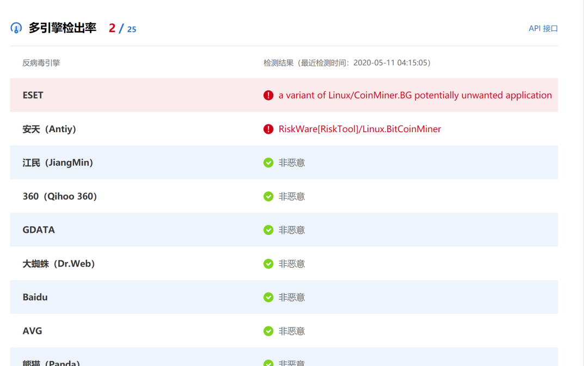Click the 安天 (Antiy) engine name
588x366 pixels.
(49, 129)
